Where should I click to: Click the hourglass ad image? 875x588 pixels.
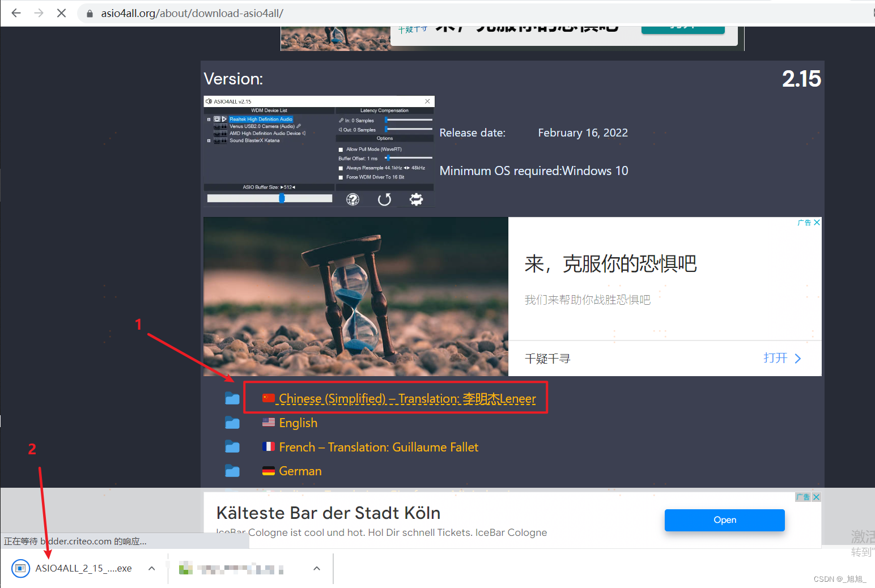pyautogui.click(x=356, y=296)
